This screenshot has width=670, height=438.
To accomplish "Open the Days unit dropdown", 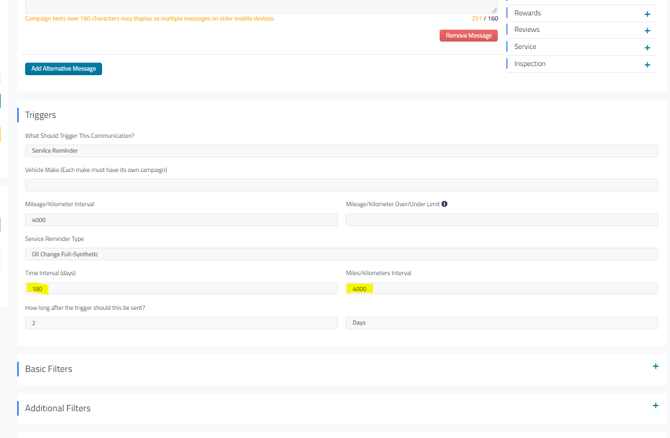I will coord(501,323).
